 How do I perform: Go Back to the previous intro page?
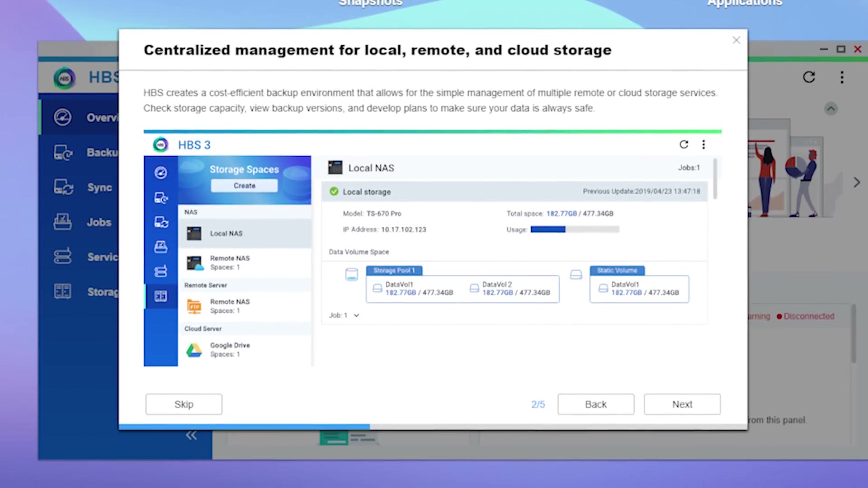[x=595, y=404]
